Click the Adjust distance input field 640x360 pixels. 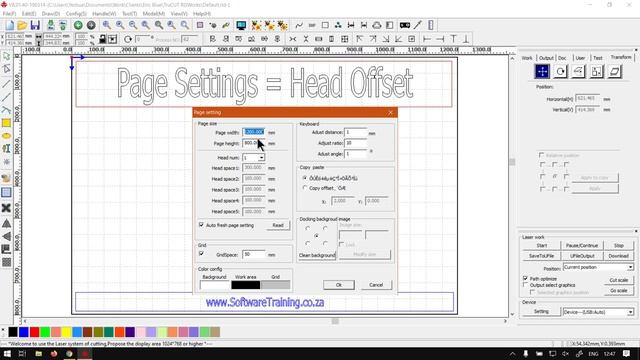pyautogui.click(x=356, y=132)
